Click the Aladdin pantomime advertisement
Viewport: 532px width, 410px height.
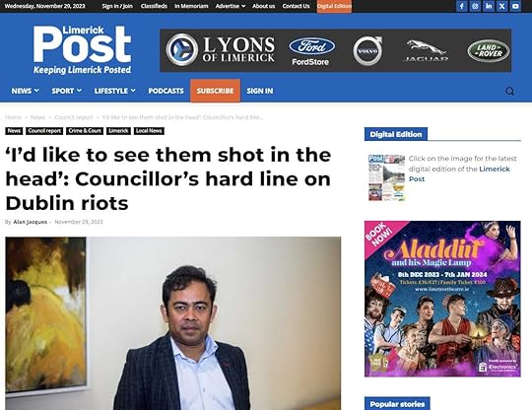(442, 299)
